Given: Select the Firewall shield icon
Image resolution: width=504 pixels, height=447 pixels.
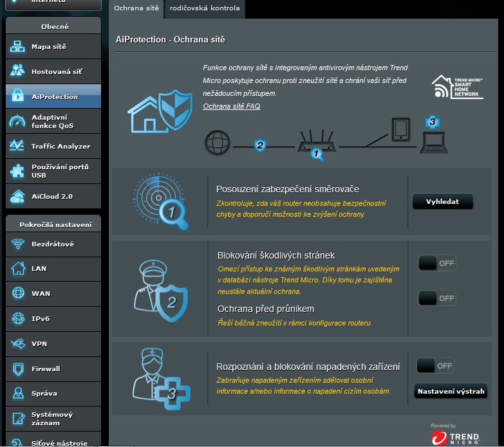Looking at the screenshot, I should (17, 369).
